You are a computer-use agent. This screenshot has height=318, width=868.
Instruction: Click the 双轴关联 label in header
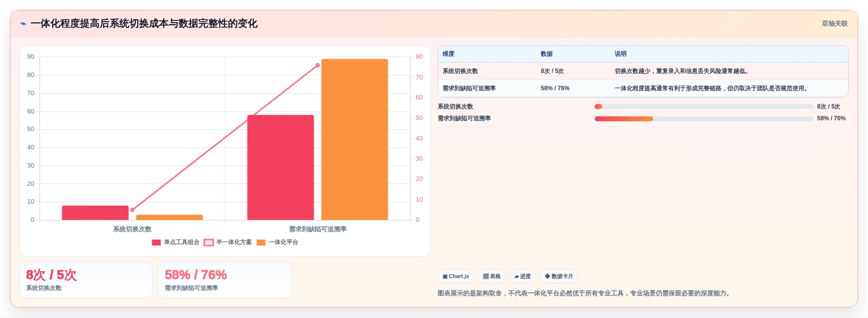click(834, 24)
